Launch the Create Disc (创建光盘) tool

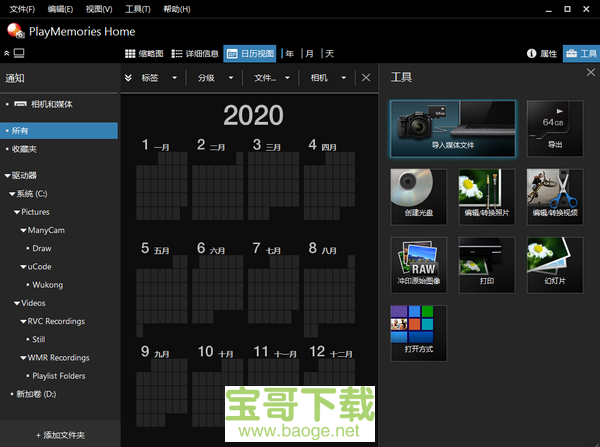[x=418, y=196]
